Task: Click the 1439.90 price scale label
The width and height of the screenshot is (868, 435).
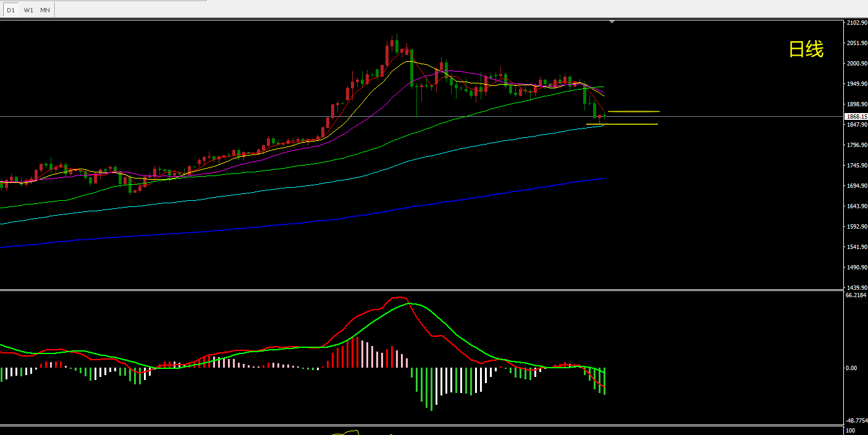Action: 856,287
